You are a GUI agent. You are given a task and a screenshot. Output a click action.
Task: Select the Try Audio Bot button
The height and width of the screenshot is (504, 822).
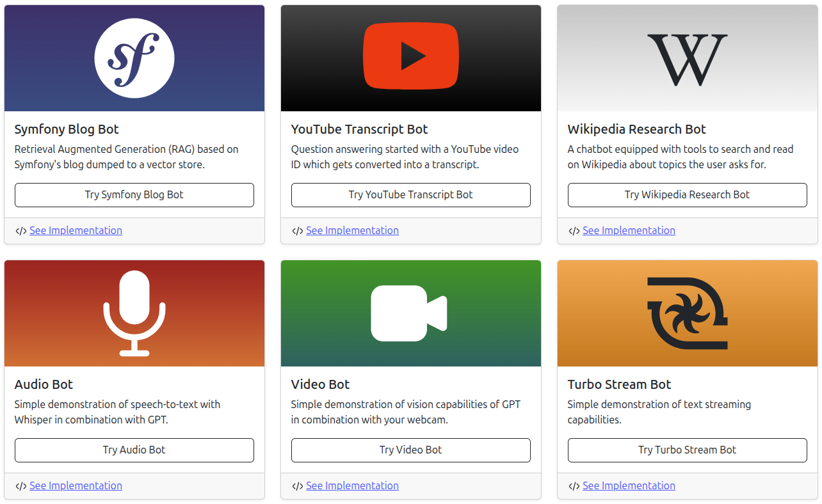134,450
